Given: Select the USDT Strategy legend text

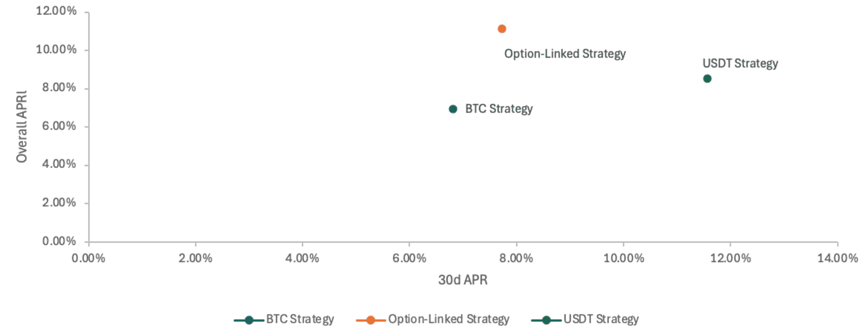Looking at the screenshot, I should pyautogui.click(x=601, y=319).
